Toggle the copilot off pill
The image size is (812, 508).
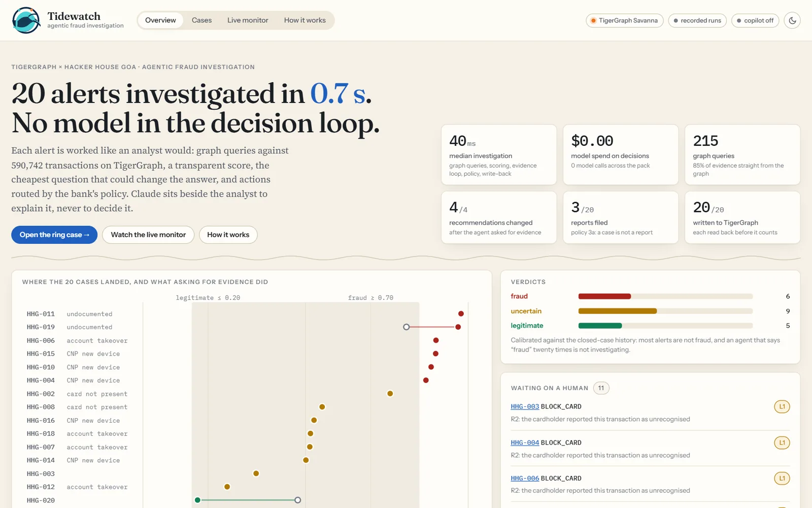[x=755, y=20]
